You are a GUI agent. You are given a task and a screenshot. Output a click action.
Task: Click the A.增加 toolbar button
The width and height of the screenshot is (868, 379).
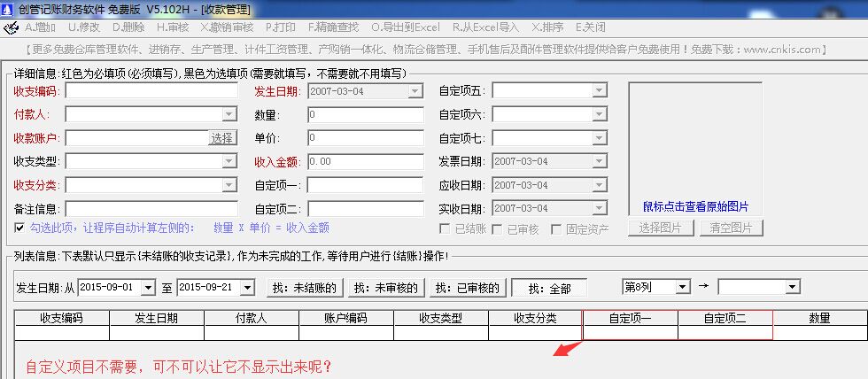[39, 27]
